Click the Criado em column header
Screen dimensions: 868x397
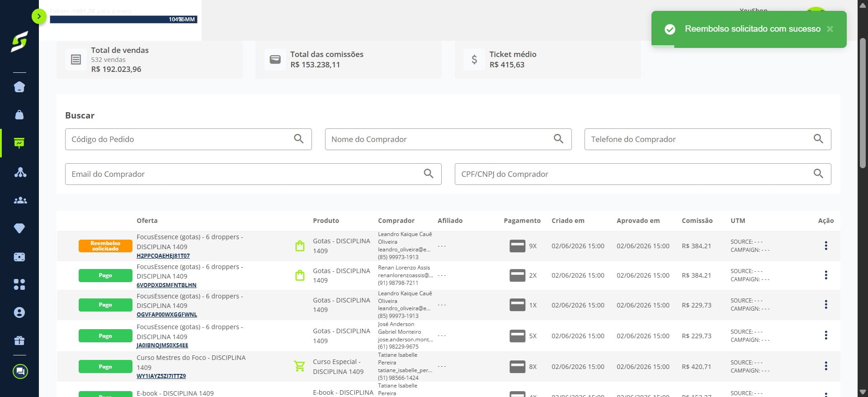[x=568, y=221]
